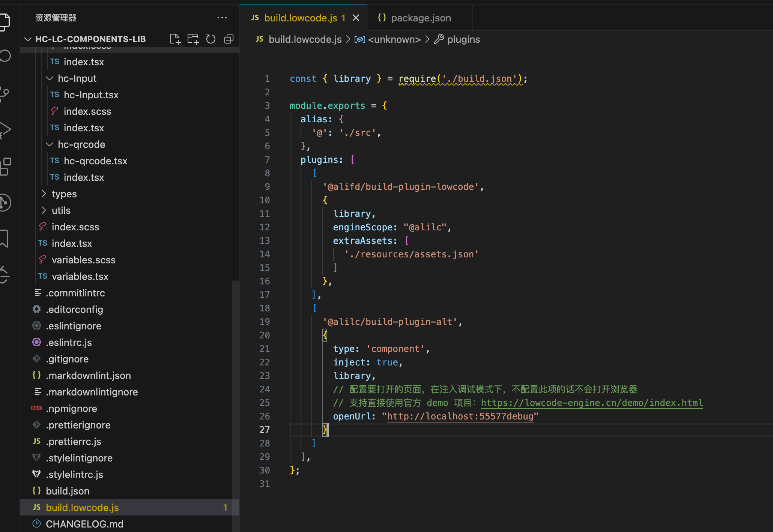
Task: Click the New File icon in explorer header
Action: (175, 39)
